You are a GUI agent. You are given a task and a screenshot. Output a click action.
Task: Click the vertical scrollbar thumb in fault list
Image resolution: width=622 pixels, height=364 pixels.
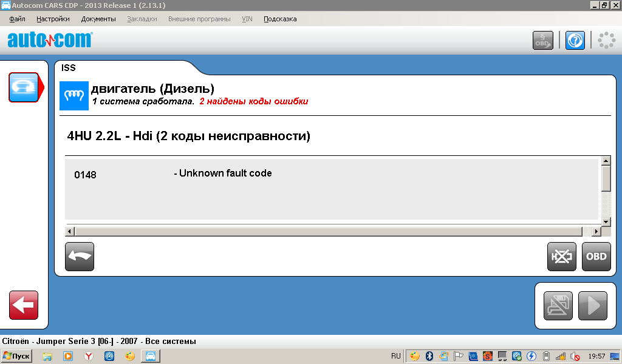606,178
